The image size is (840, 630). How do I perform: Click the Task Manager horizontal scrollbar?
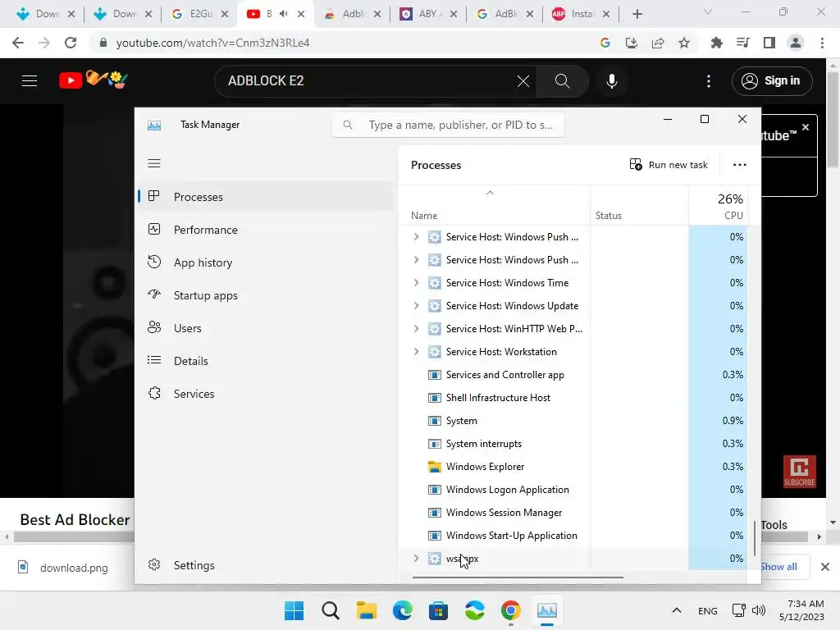pos(518,577)
